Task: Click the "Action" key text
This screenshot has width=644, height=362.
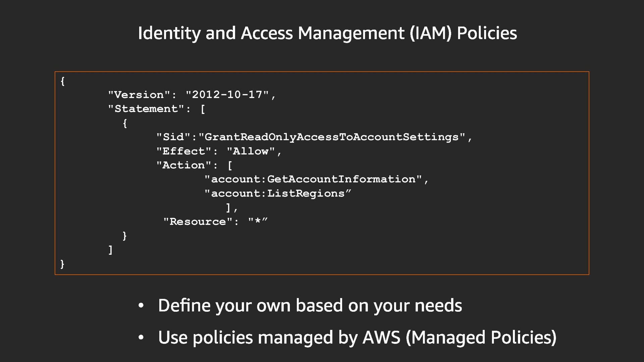Action: (183, 165)
